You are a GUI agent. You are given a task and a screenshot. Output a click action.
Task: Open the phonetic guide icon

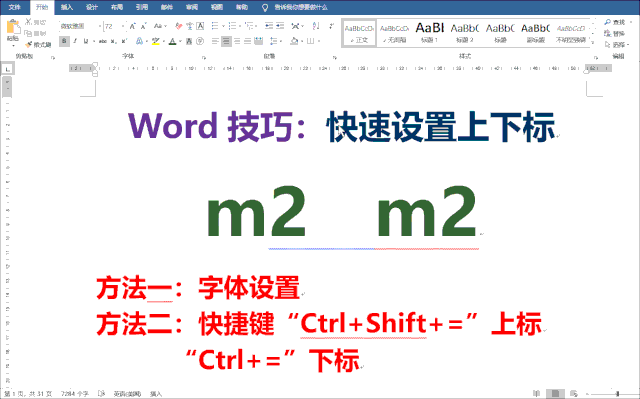click(x=189, y=26)
